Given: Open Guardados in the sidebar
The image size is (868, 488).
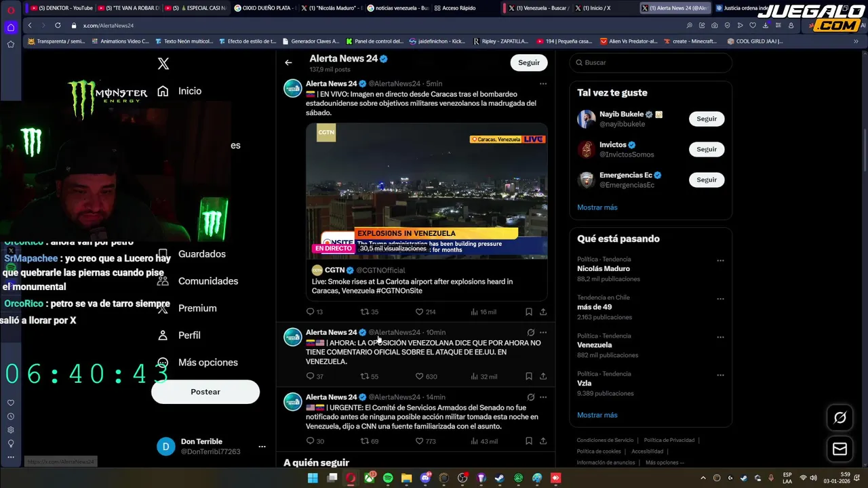Looking at the screenshot, I should coord(202,254).
